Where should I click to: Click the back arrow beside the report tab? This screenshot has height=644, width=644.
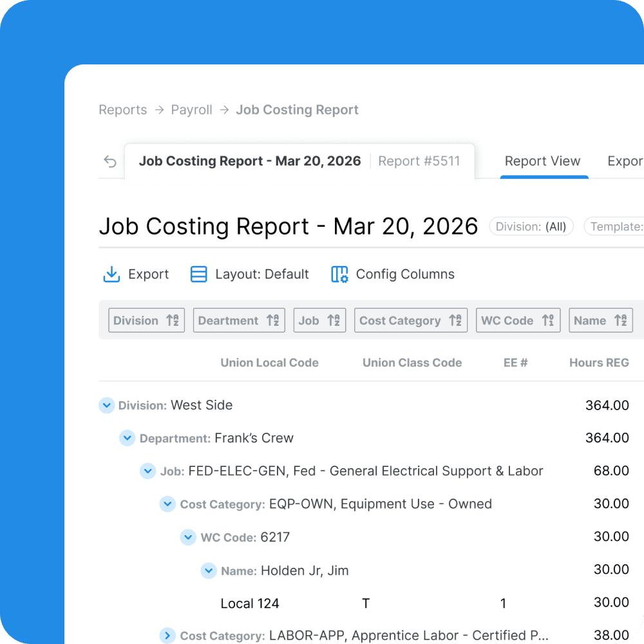point(110,161)
